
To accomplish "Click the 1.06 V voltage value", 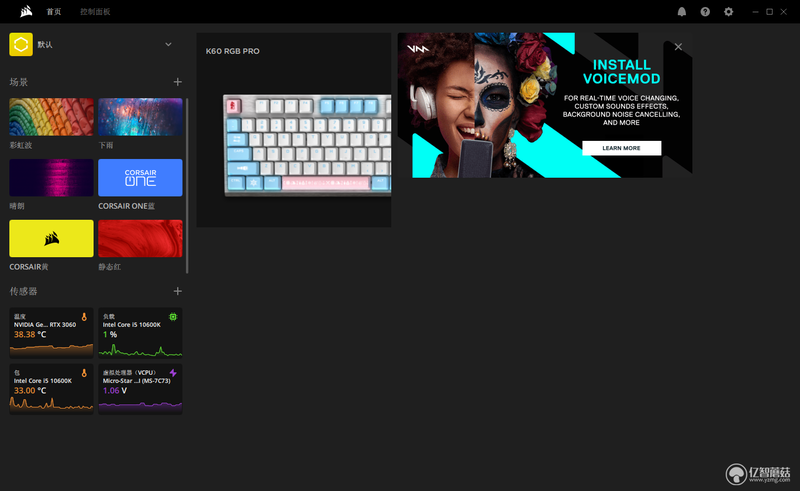I will [x=115, y=390].
